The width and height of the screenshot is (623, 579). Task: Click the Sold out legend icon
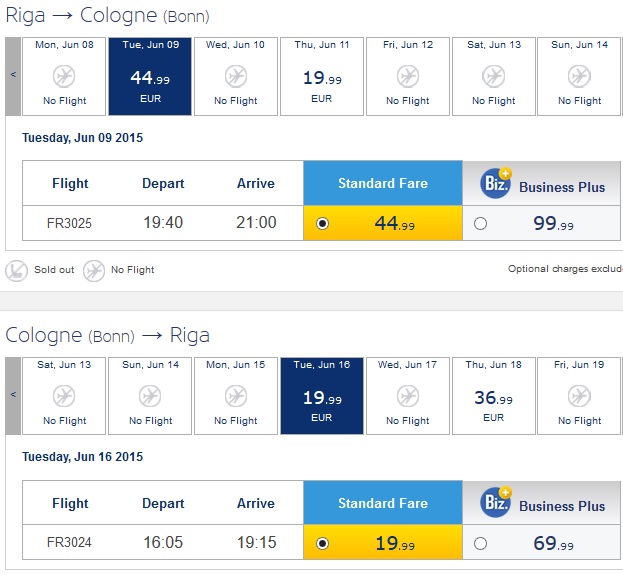(16, 271)
